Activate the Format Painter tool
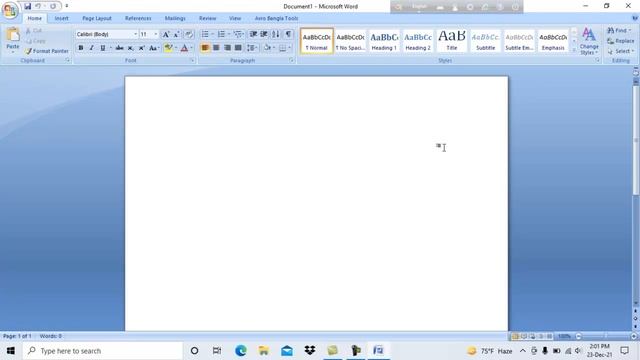Image resolution: width=640 pixels, height=360 pixels. pyautogui.click(x=47, y=51)
